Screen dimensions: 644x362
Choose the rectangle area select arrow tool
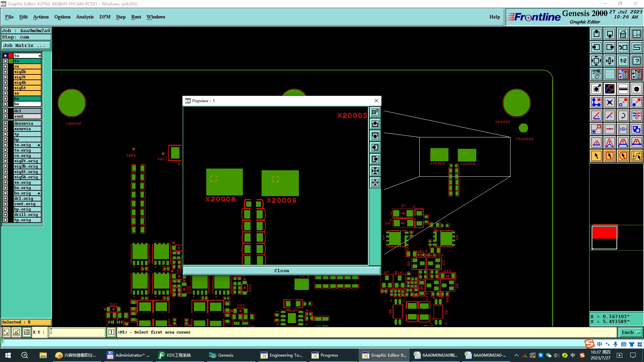point(609,156)
